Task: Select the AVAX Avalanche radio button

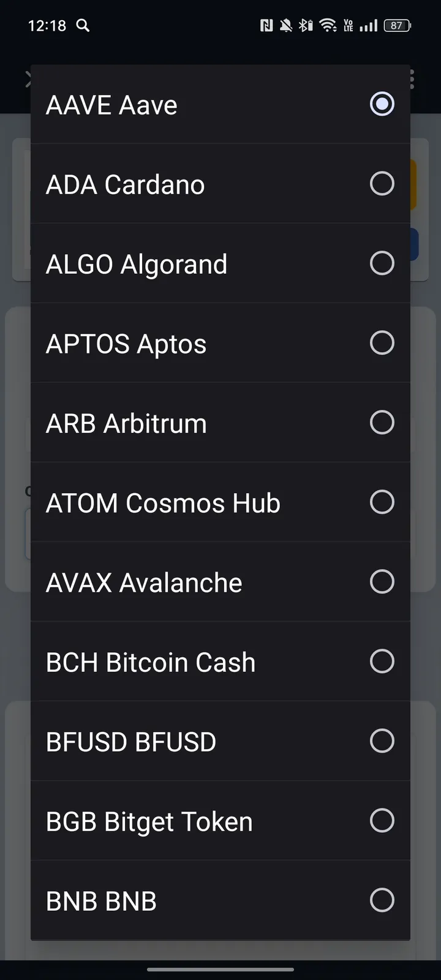Action: tap(382, 582)
